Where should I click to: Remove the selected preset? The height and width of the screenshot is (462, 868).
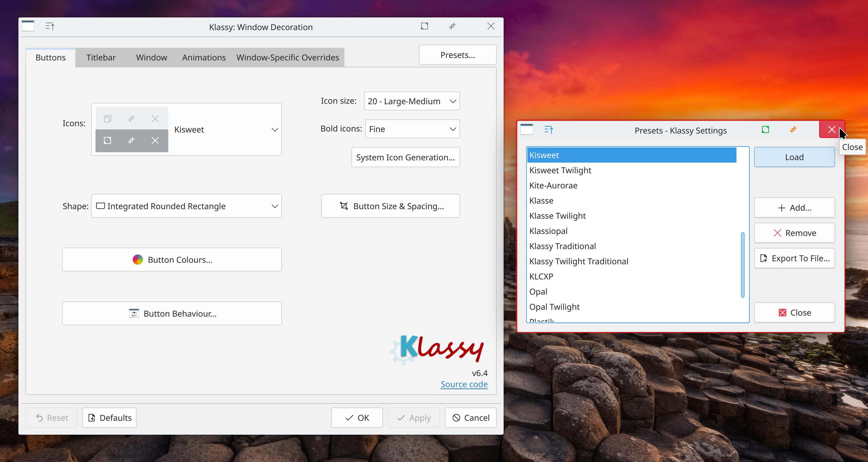[x=794, y=233]
